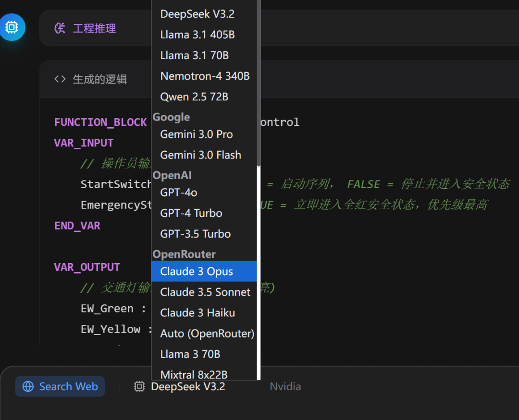
Task: Select GPT-4o model
Action: click(204, 192)
